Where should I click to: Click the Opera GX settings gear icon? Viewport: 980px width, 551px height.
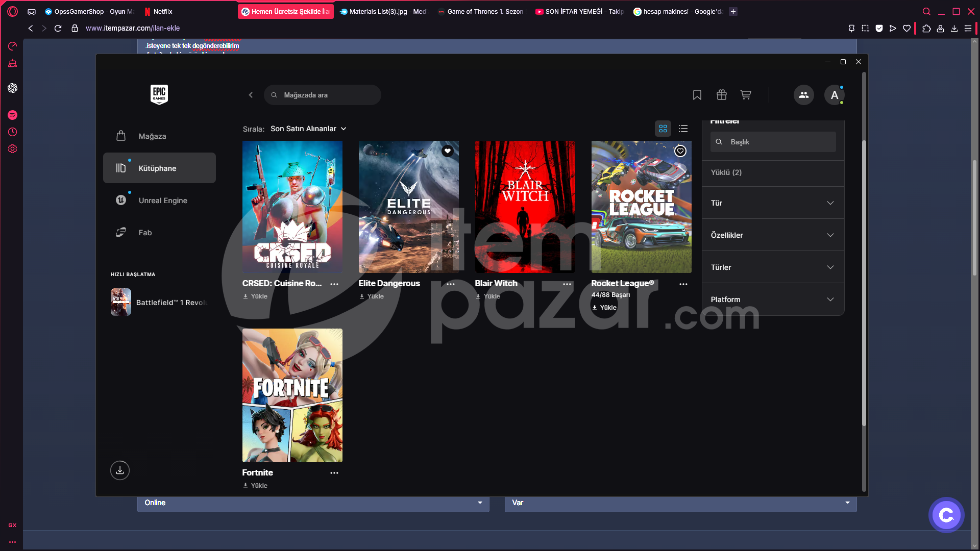[13, 149]
